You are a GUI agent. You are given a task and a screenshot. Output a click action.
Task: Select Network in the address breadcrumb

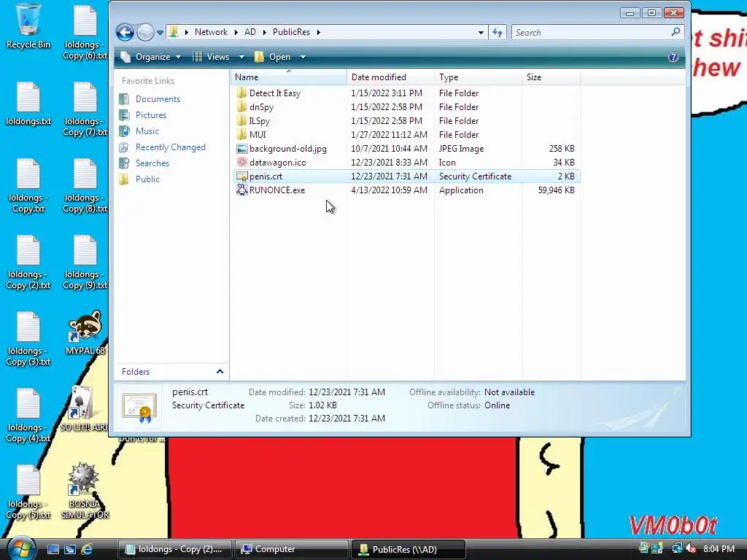tap(211, 32)
